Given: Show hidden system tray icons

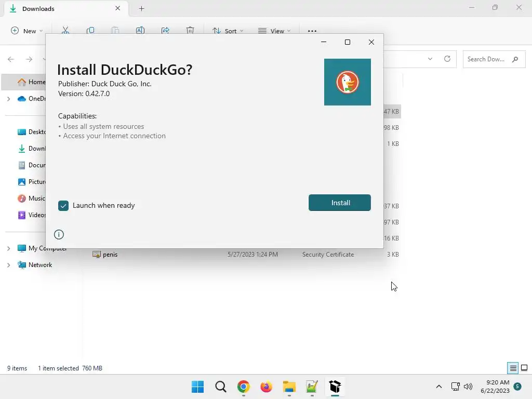Looking at the screenshot, I should pyautogui.click(x=438, y=387).
